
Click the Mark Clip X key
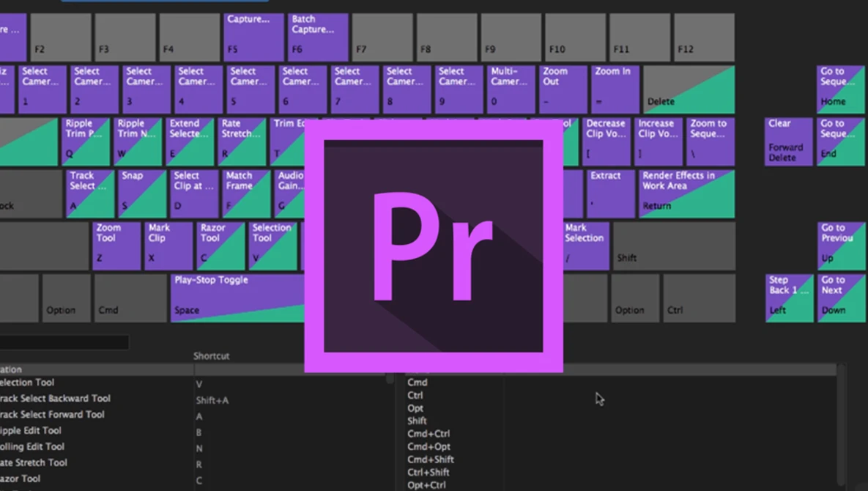click(168, 245)
